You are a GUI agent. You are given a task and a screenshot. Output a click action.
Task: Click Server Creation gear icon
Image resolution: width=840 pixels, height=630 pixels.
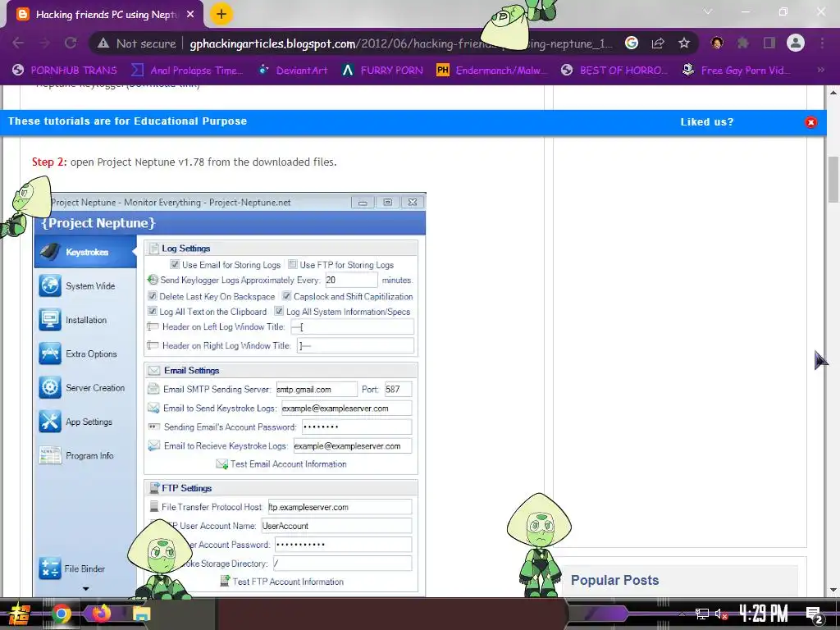click(50, 387)
